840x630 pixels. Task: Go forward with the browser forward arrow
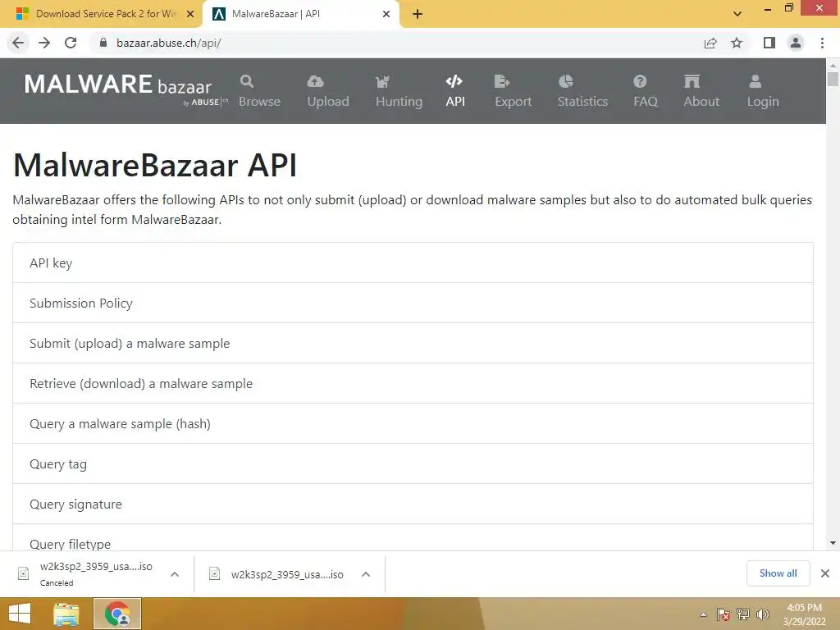point(44,43)
